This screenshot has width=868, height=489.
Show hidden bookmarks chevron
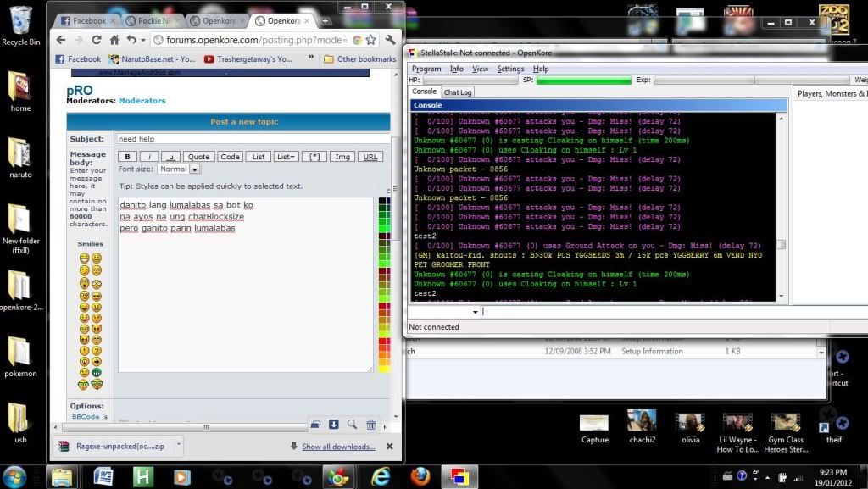[x=311, y=58]
